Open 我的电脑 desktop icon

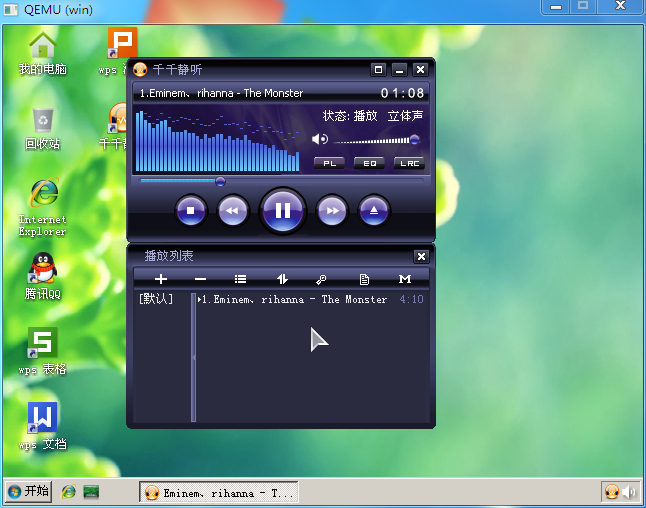[43, 54]
